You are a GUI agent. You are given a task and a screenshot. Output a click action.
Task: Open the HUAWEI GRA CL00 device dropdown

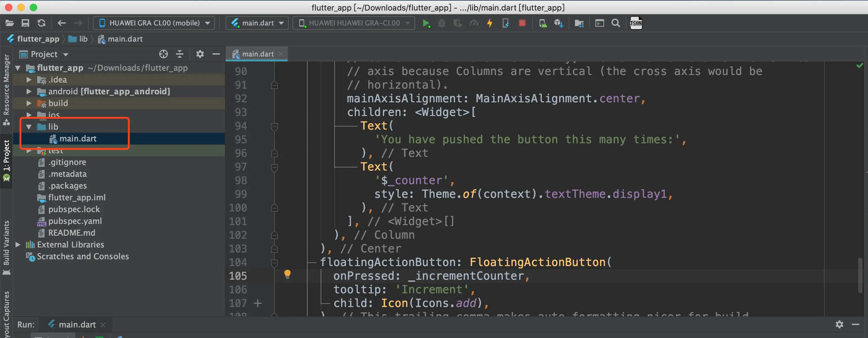[x=154, y=23]
